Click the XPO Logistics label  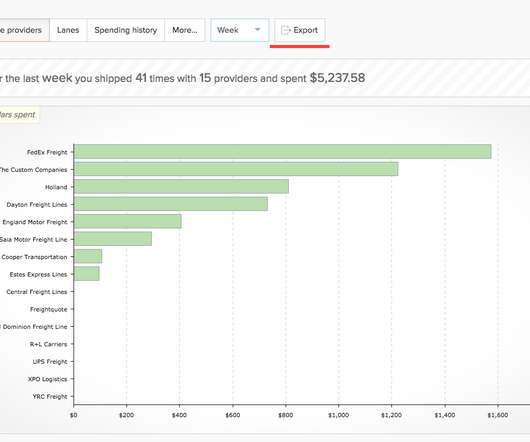pyautogui.click(x=48, y=379)
